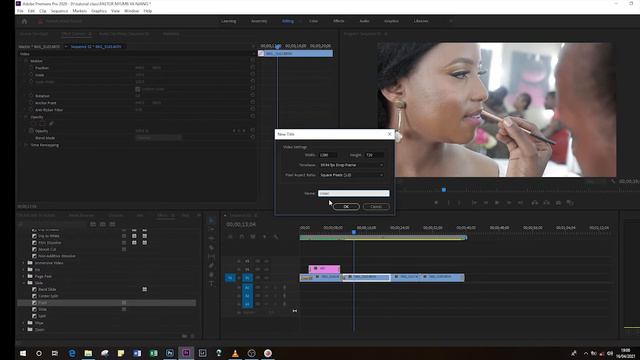This screenshot has width=640, height=360.
Task: Toggle Snap in the timeline header
Action: (242, 236)
